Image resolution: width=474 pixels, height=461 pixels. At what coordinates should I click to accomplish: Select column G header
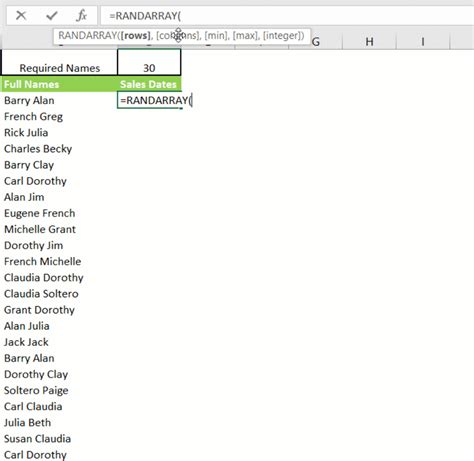[316, 42]
